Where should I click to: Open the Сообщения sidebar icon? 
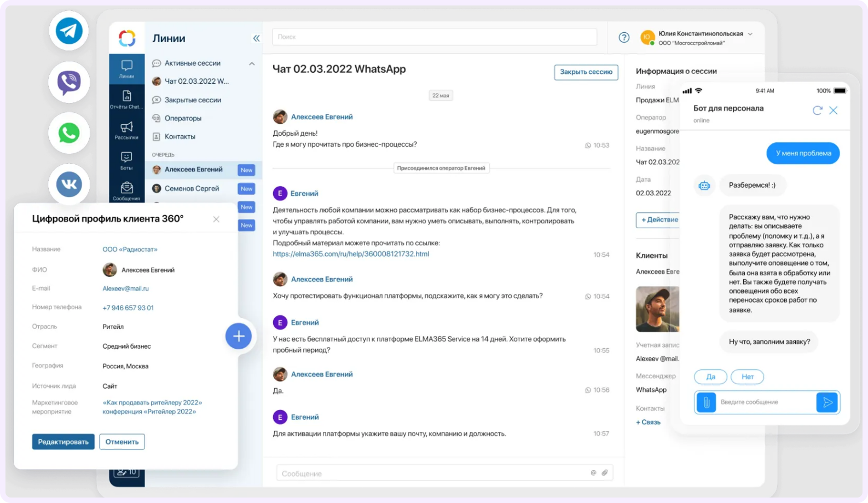(126, 191)
